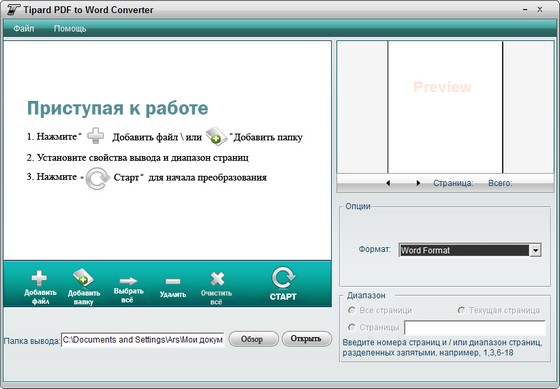560x389 pixels.
Task: Open the Формат dropdown arrow
Action: coord(535,250)
